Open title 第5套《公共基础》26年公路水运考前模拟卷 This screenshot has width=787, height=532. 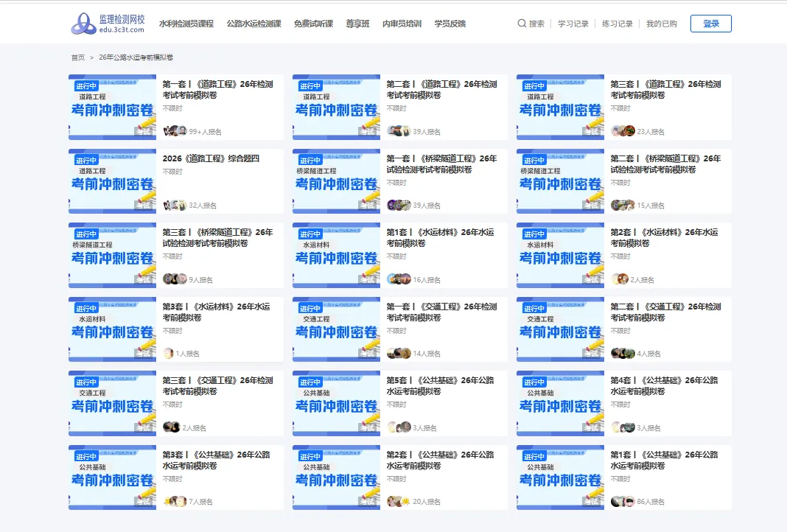(x=440, y=386)
